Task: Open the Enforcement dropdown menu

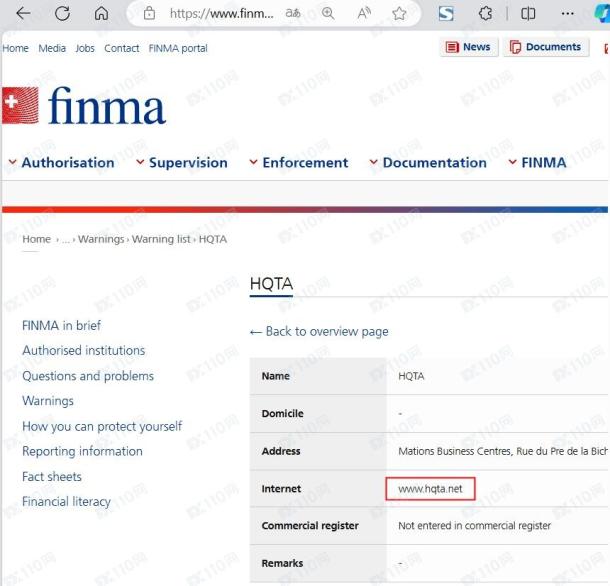Action: (299, 163)
